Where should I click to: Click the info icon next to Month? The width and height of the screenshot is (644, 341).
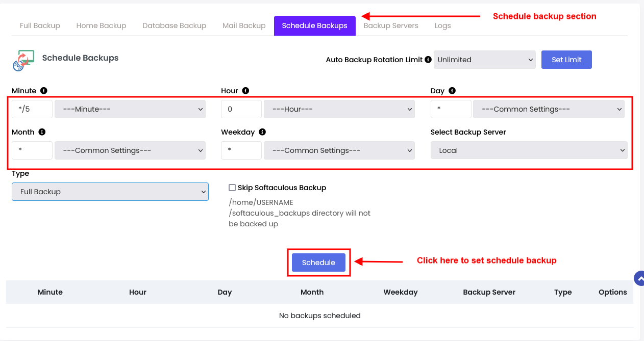pos(42,132)
